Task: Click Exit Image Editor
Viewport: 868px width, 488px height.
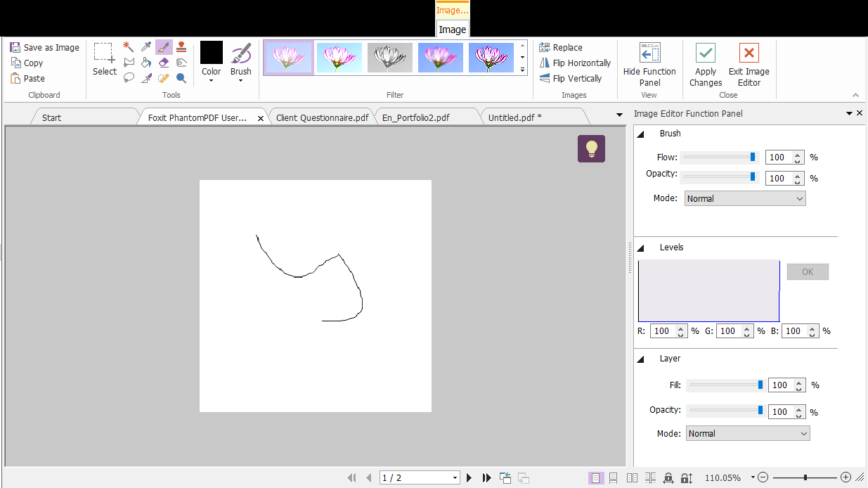Action: coord(749,64)
